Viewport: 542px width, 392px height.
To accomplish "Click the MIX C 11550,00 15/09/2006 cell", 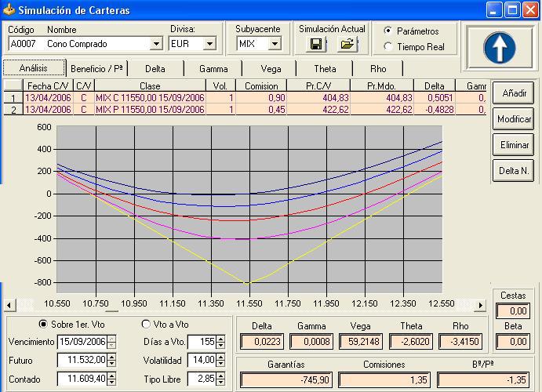I will [x=150, y=98].
